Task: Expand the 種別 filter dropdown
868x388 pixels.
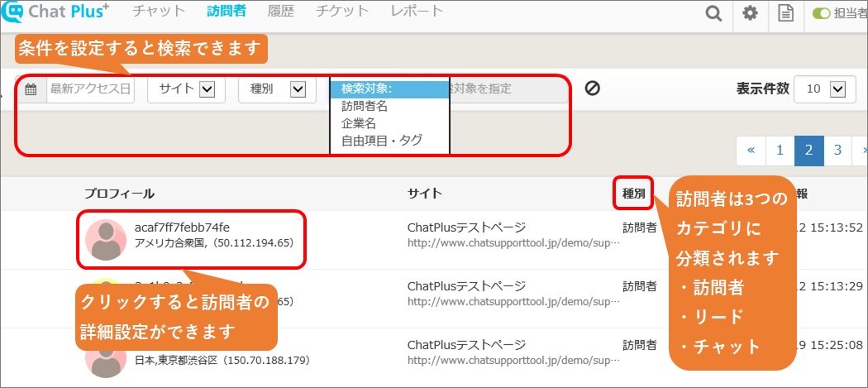Action: [277, 89]
